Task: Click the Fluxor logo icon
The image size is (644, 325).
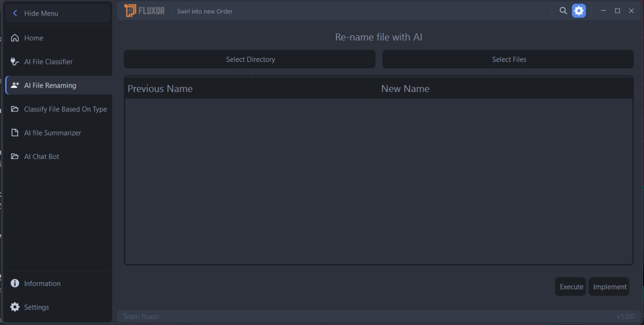Action: point(130,11)
